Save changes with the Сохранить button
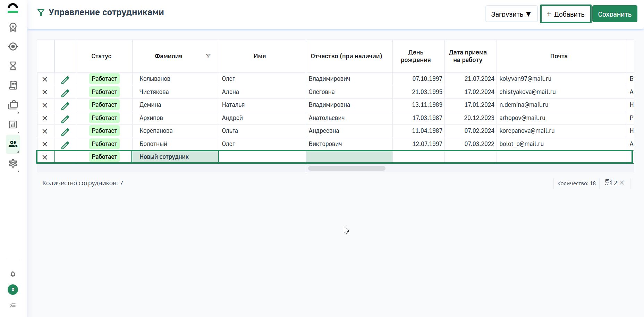644x317 pixels. [615, 14]
